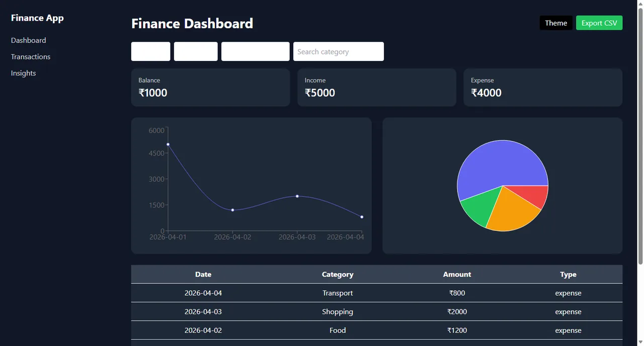Viewport: 644px width, 346px height.
Task: Click the line chart point above 2026-04-03
Action: pyautogui.click(x=297, y=196)
